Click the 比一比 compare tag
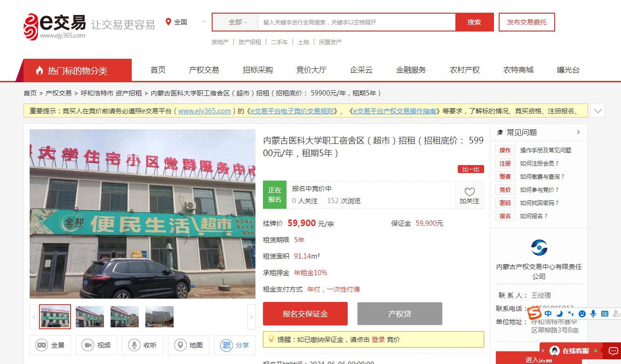 [471, 169]
